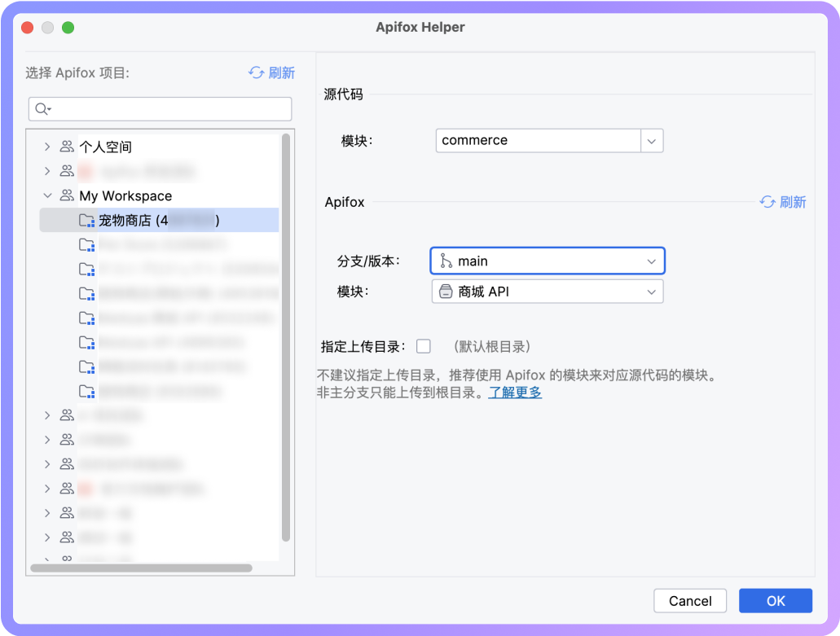Viewport: 840px width, 636px height.
Task: Click refresh icon in the Apifox section header
Action: click(767, 202)
